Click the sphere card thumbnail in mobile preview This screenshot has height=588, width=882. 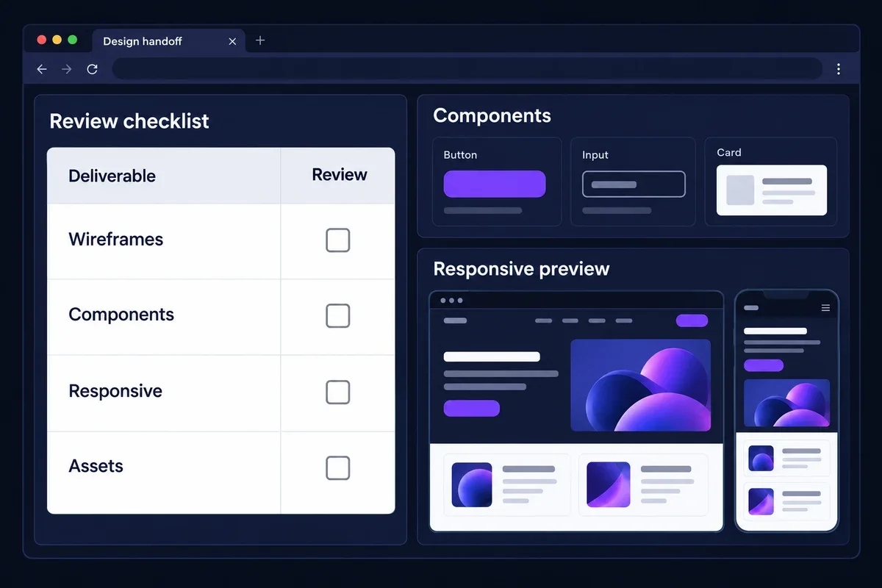(x=761, y=459)
